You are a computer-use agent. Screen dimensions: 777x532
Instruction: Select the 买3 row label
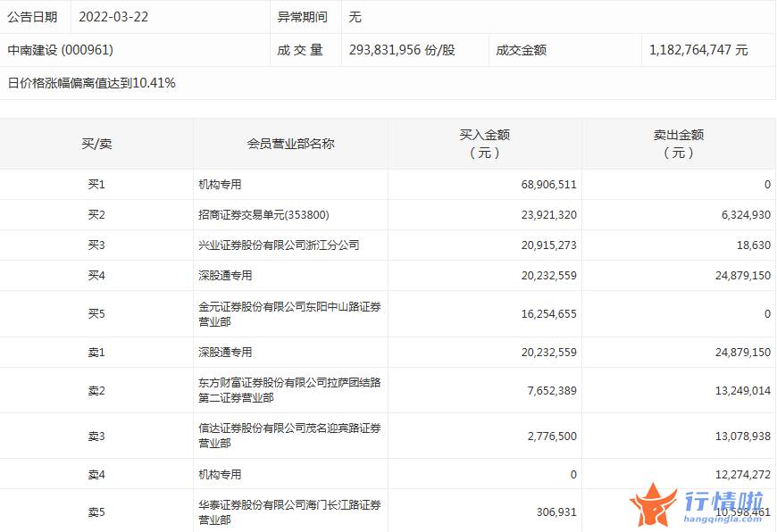(96, 245)
